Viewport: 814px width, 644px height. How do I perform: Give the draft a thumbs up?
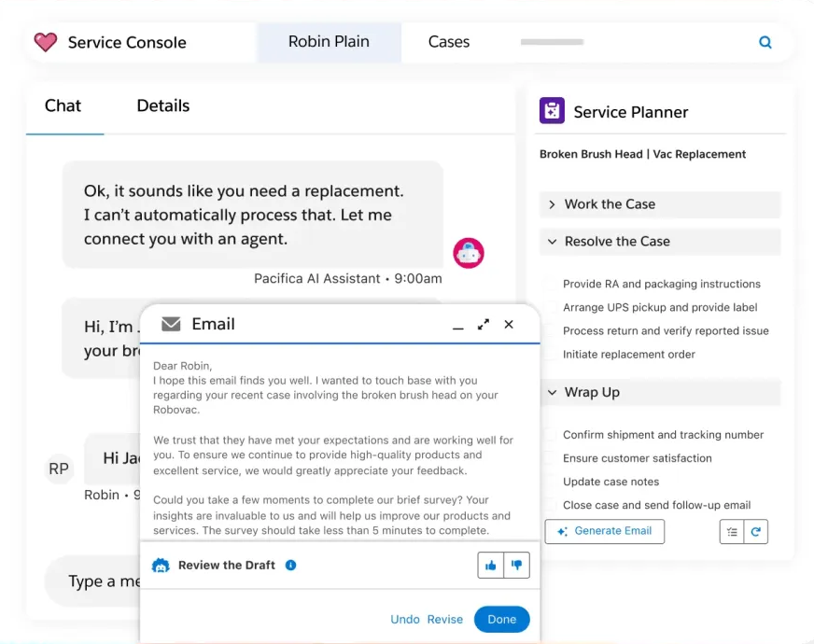[x=491, y=565]
